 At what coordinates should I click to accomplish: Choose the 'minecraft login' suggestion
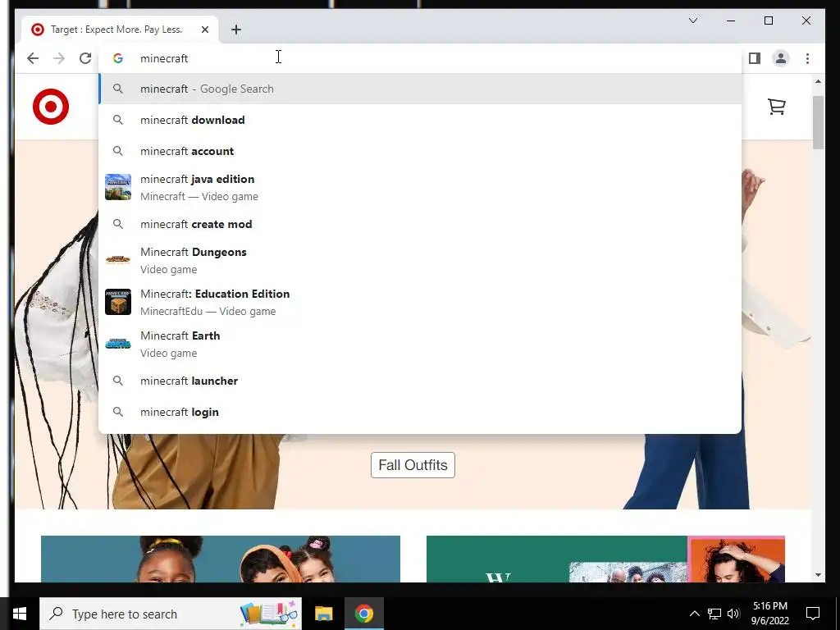pyautogui.click(x=421, y=412)
